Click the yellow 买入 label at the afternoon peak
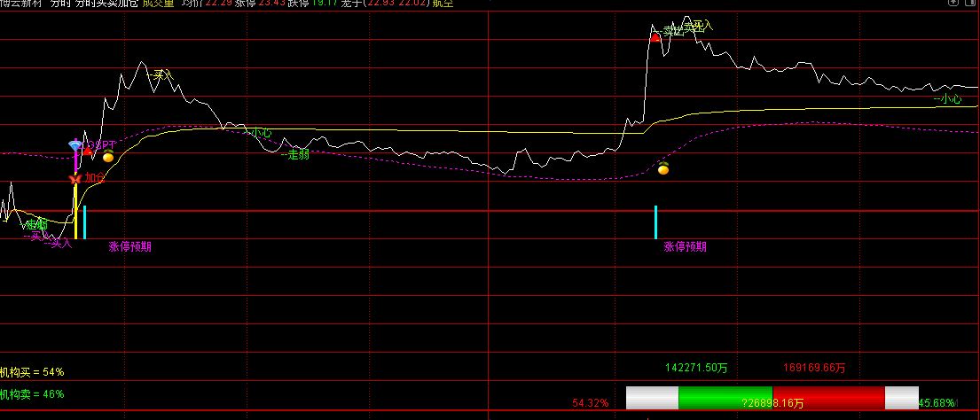980x420 pixels. click(698, 26)
